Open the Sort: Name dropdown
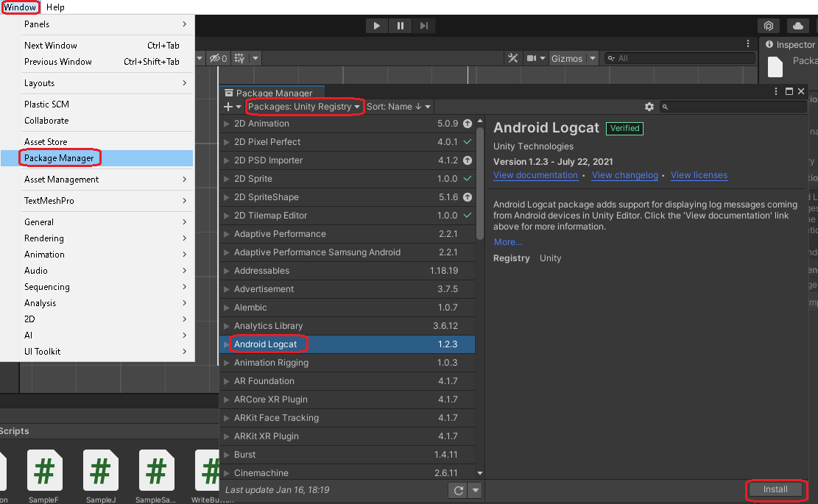The height and width of the screenshot is (504, 818). point(398,107)
